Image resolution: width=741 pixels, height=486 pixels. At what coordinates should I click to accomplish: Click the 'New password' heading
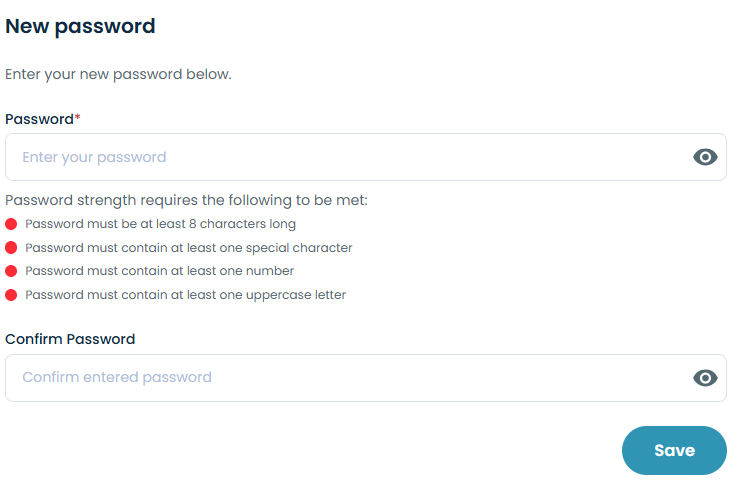click(80, 26)
